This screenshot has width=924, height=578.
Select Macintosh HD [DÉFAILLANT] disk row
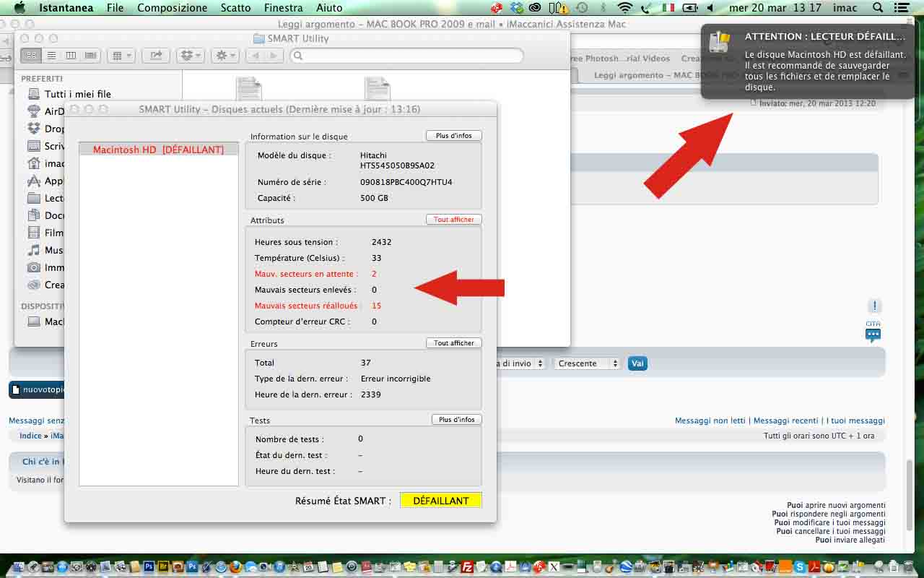coord(158,150)
